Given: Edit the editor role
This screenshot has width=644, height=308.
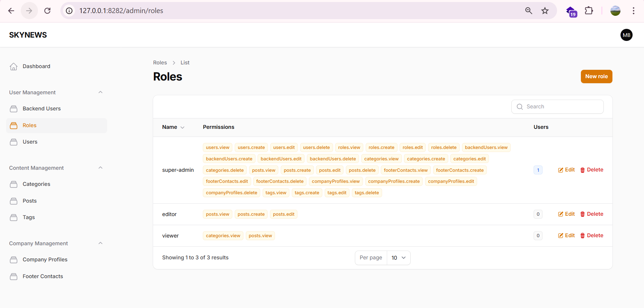Looking at the screenshot, I should coord(566,214).
